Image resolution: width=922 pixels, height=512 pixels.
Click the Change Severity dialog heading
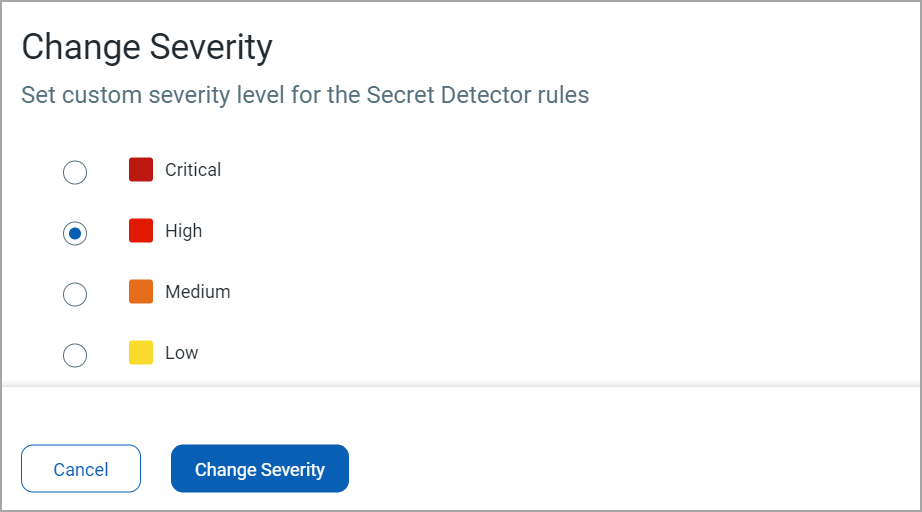[147, 48]
